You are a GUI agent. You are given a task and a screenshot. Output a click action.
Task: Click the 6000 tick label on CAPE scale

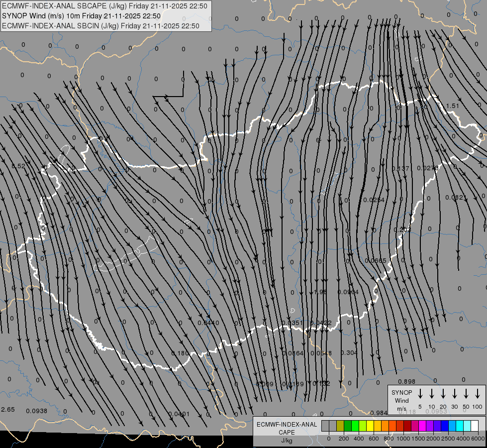(478, 439)
